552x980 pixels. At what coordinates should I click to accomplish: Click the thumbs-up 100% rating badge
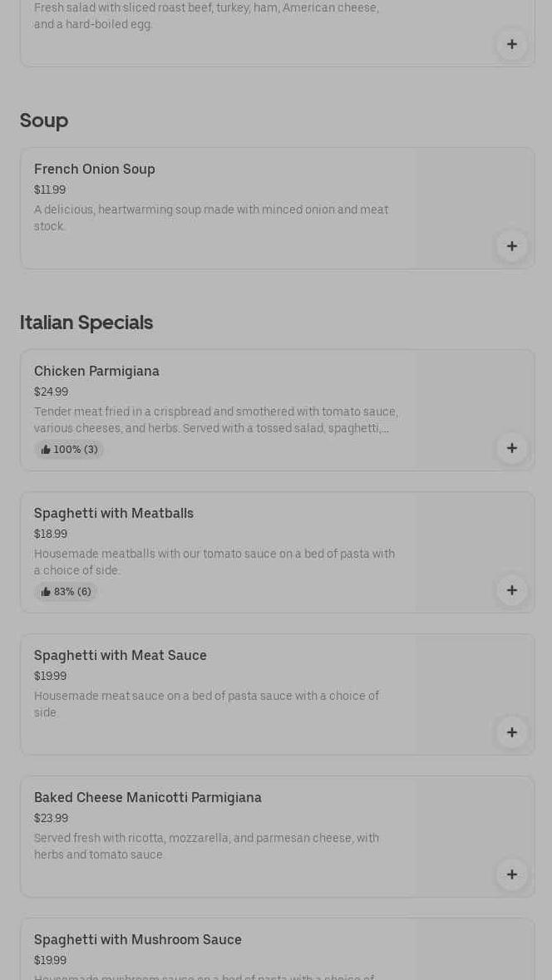pyautogui.click(x=69, y=450)
